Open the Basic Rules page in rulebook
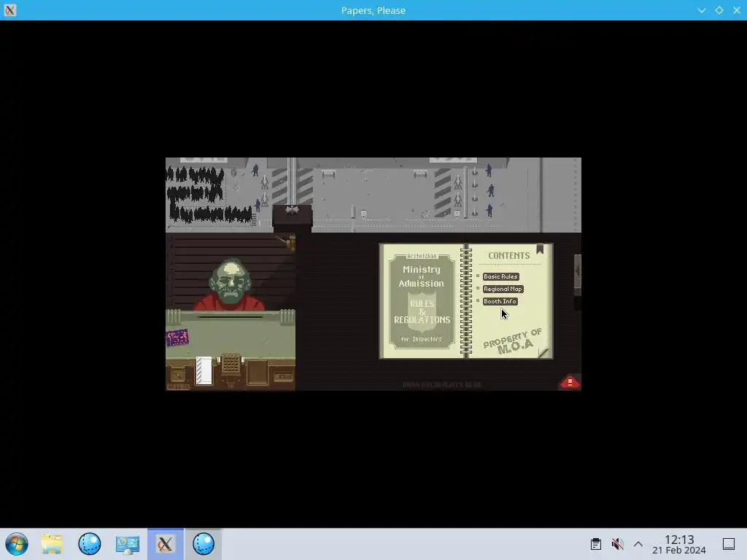Screen dimensions: 747x560 pos(500,276)
